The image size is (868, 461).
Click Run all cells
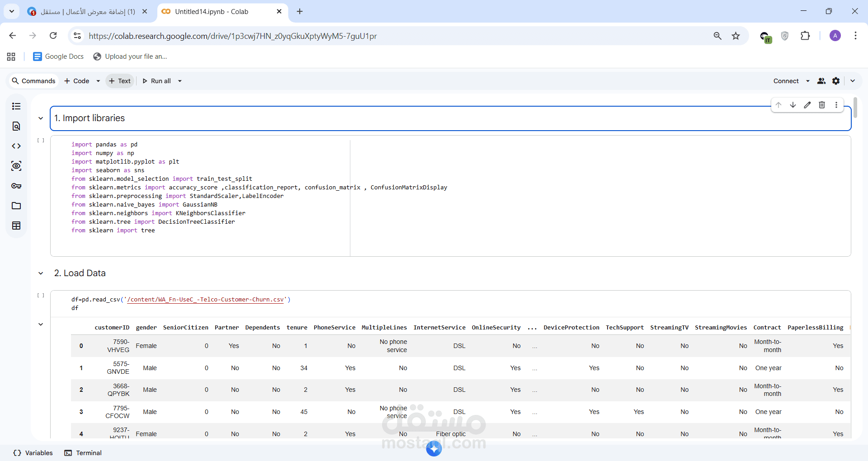click(157, 81)
